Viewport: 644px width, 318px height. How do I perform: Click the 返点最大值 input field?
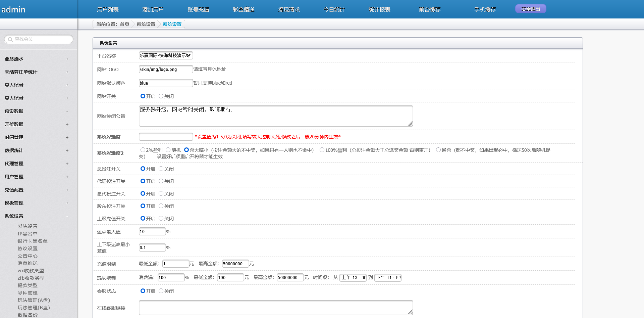click(x=152, y=231)
